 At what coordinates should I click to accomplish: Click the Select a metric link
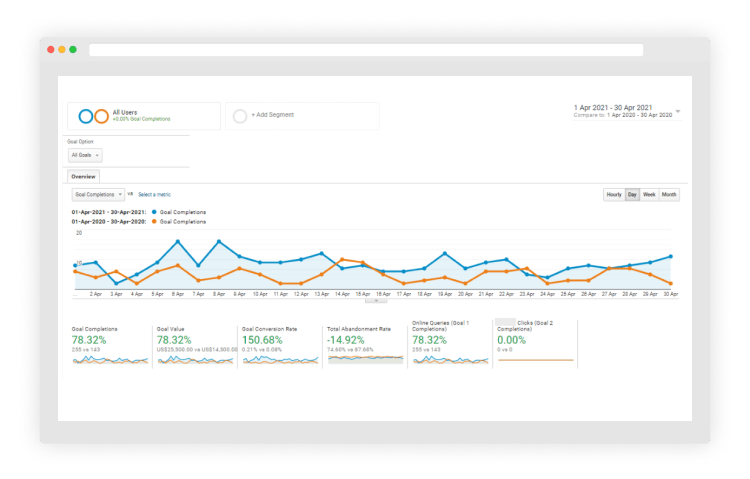coord(155,194)
